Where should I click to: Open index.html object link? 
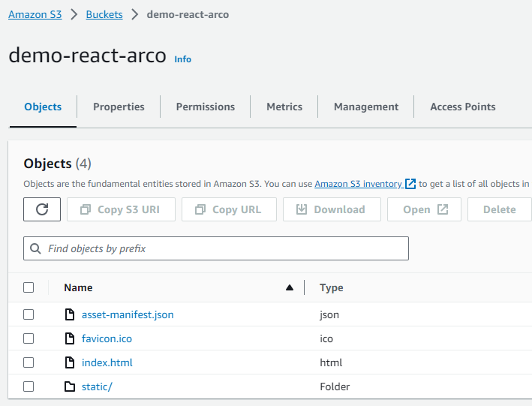click(x=107, y=362)
